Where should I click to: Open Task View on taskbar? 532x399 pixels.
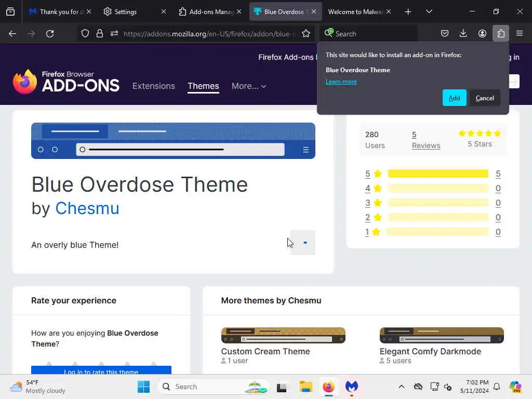pos(281,387)
